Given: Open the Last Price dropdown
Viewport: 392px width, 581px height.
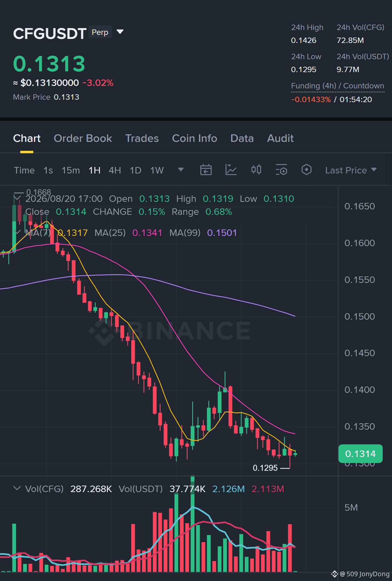Looking at the screenshot, I should 351,170.
